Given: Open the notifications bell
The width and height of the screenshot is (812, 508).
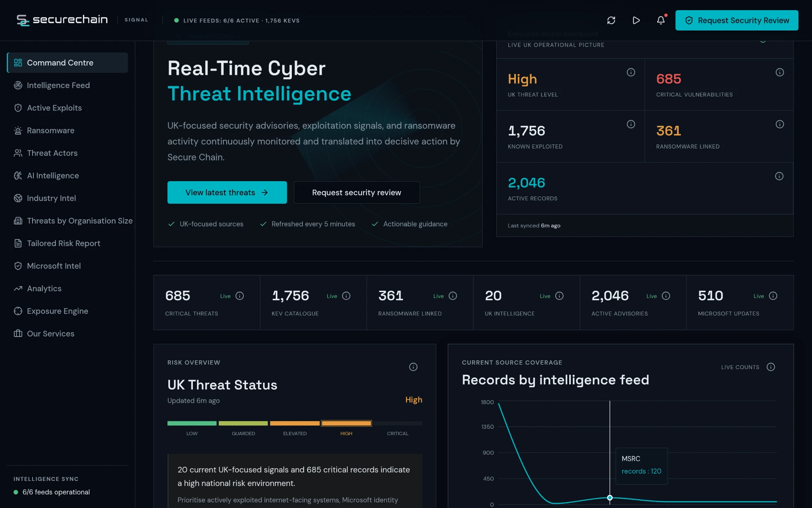Looking at the screenshot, I should point(661,20).
